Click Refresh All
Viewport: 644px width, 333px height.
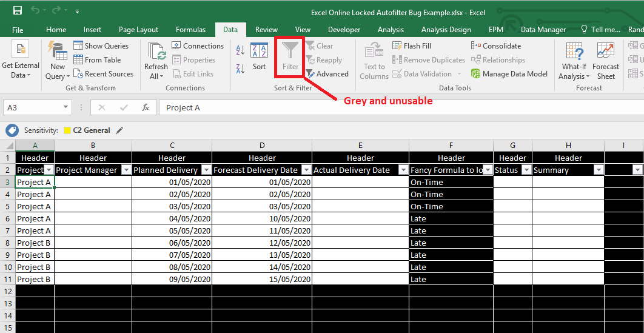(156, 61)
